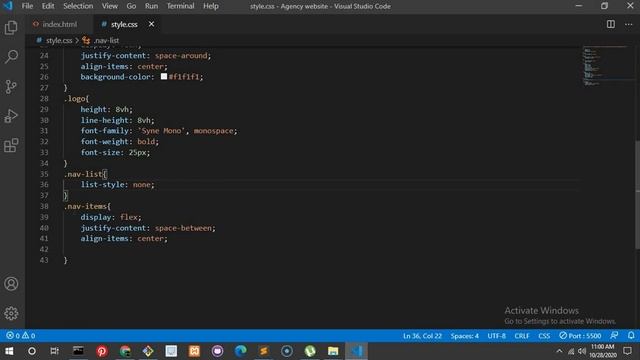The image size is (640, 360).
Task: Open the Accounts menu icon
Action: tap(11, 284)
